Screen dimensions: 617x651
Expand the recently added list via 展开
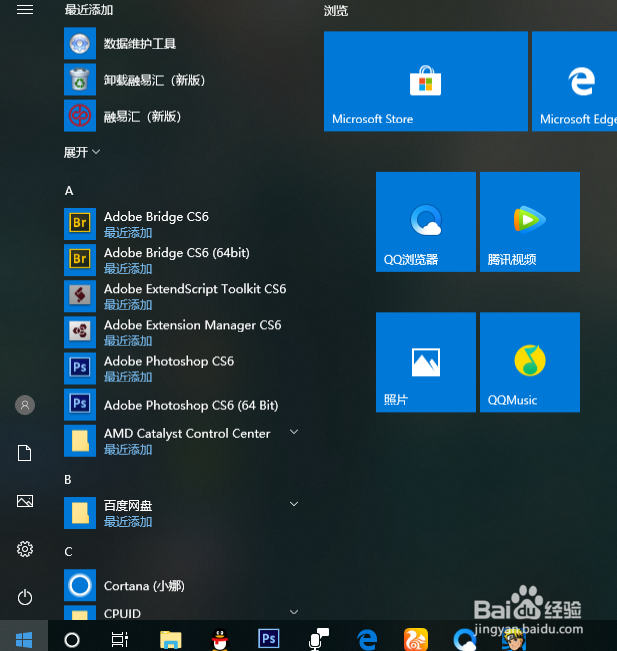click(82, 152)
